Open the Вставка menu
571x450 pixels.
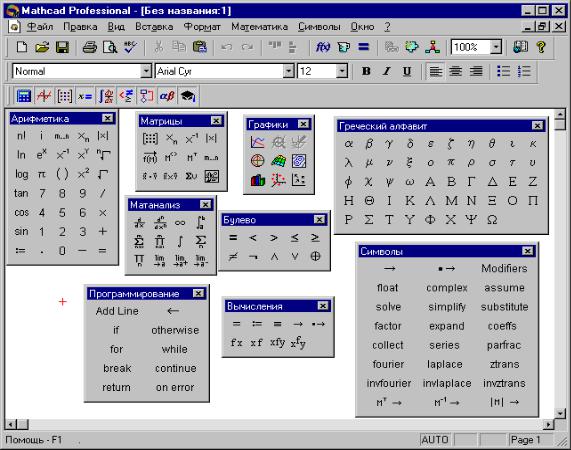pos(154,27)
